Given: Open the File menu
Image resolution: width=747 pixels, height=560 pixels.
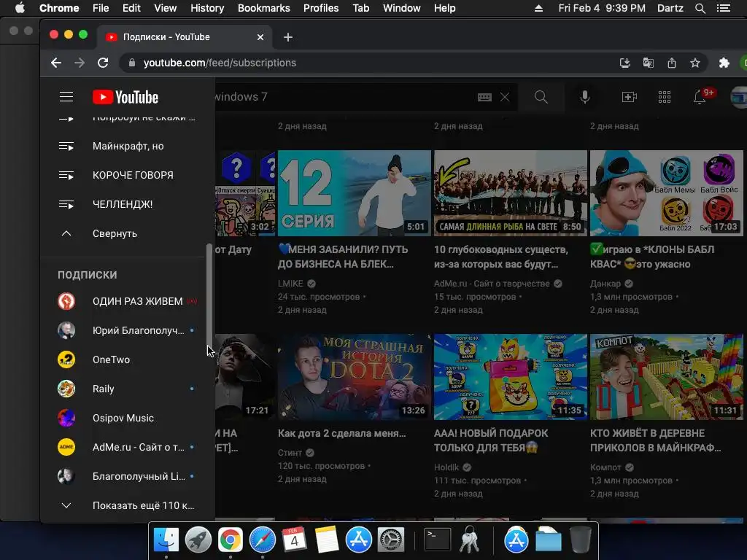Looking at the screenshot, I should tap(101, 8).
